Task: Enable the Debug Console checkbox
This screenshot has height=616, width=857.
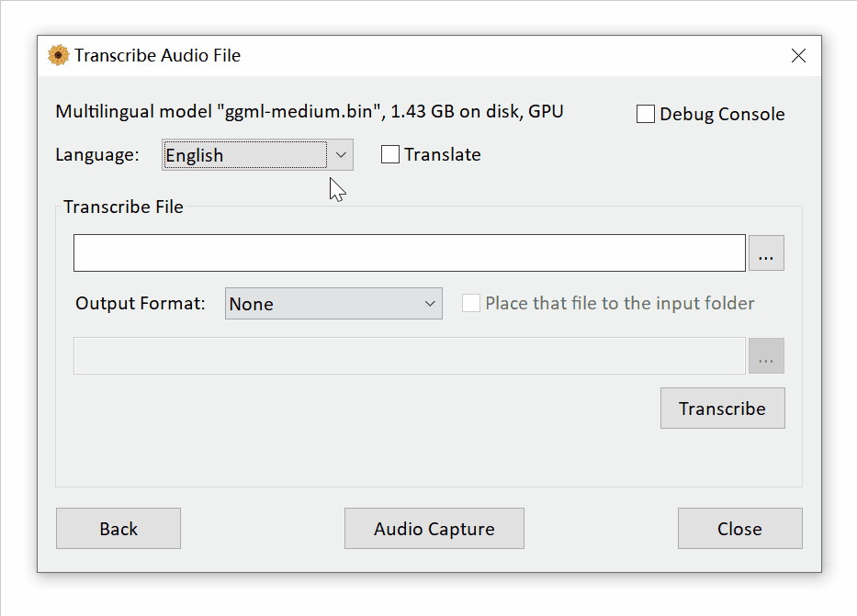Action: point(646,115)
